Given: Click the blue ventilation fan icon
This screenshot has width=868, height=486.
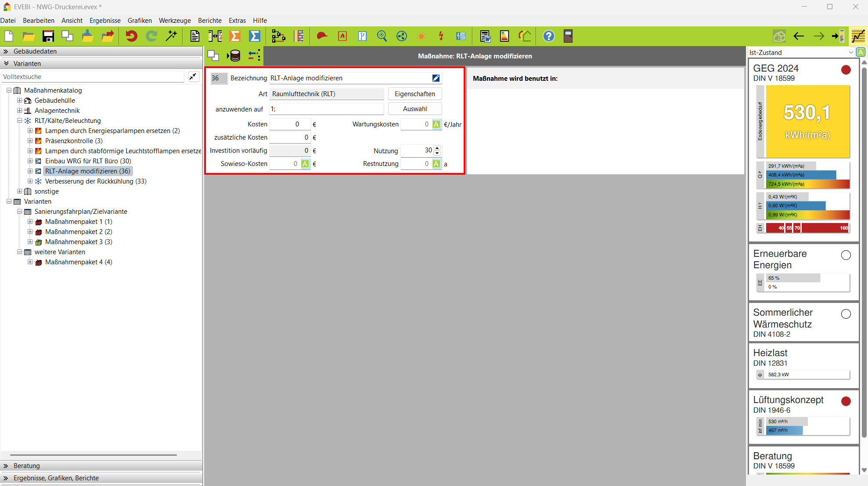Looking at the screenshot, I should 401,36.
